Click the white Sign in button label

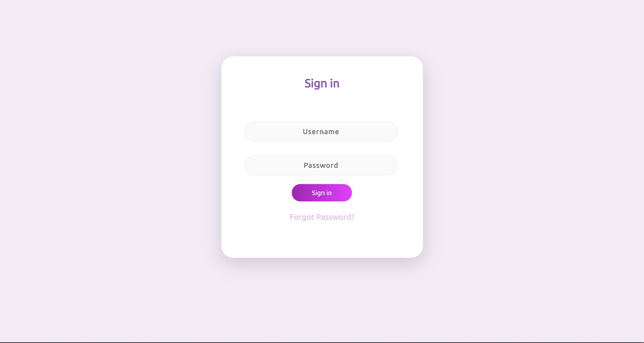(x=322, y=193)
